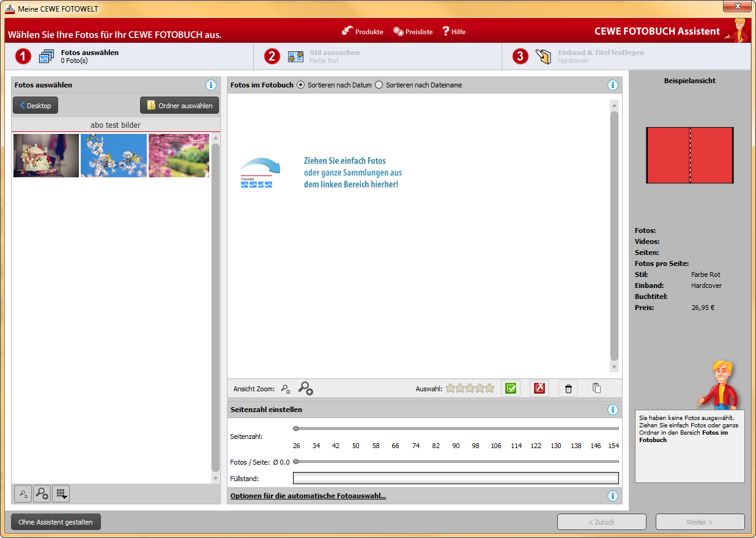The image size is (756, 538).
Task: Select the pink blossom thumbnail
Action: (179, 156)
